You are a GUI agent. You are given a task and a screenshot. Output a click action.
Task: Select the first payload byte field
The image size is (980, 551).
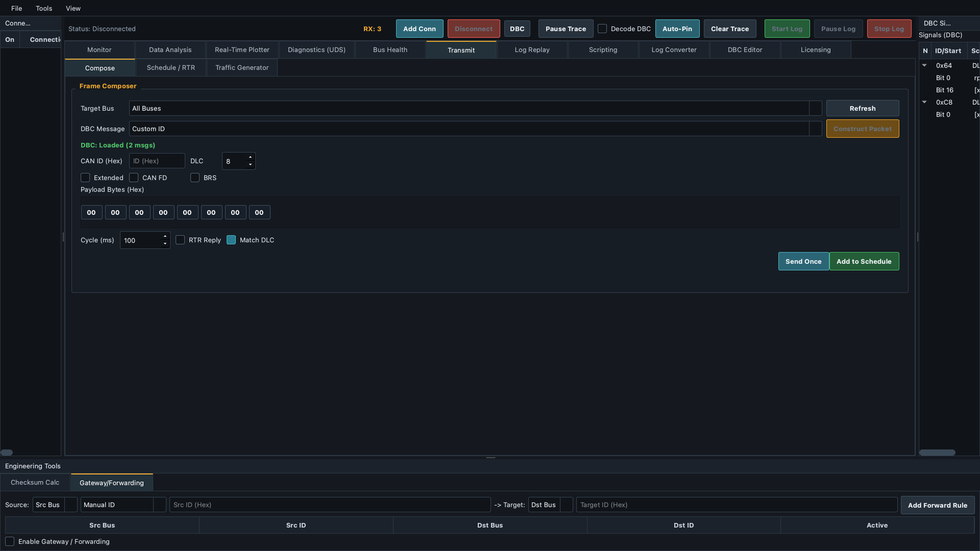91,212
